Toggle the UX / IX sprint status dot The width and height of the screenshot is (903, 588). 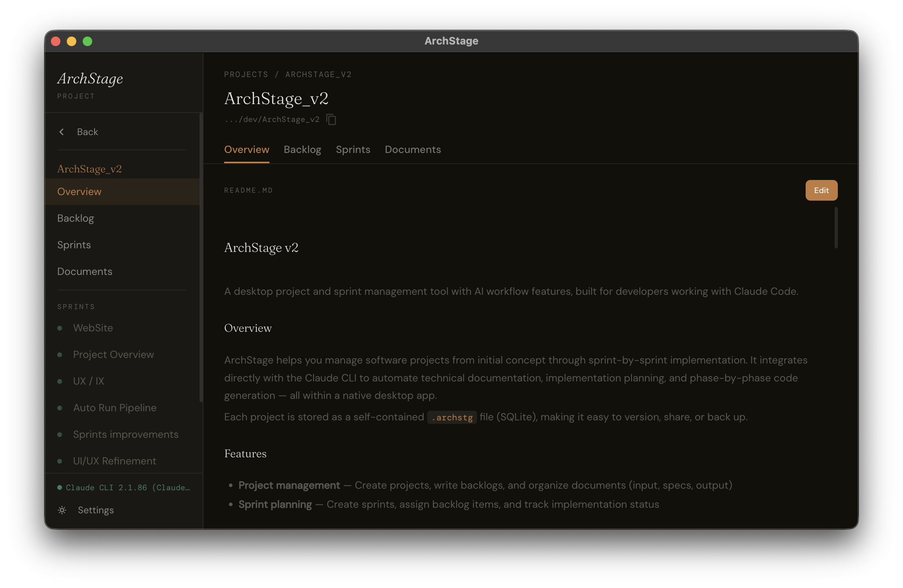pos(60,381)
